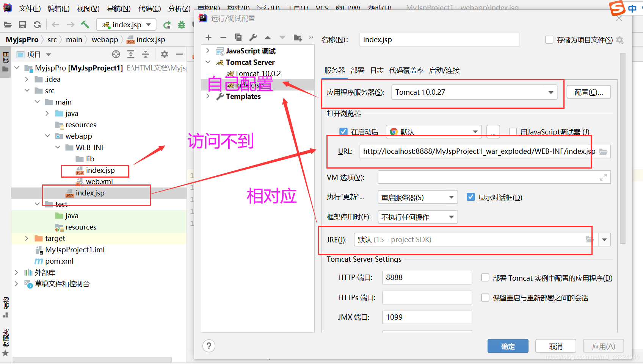Select web.xml in project tree
643x364 pixels.
[x=99, y=181]
